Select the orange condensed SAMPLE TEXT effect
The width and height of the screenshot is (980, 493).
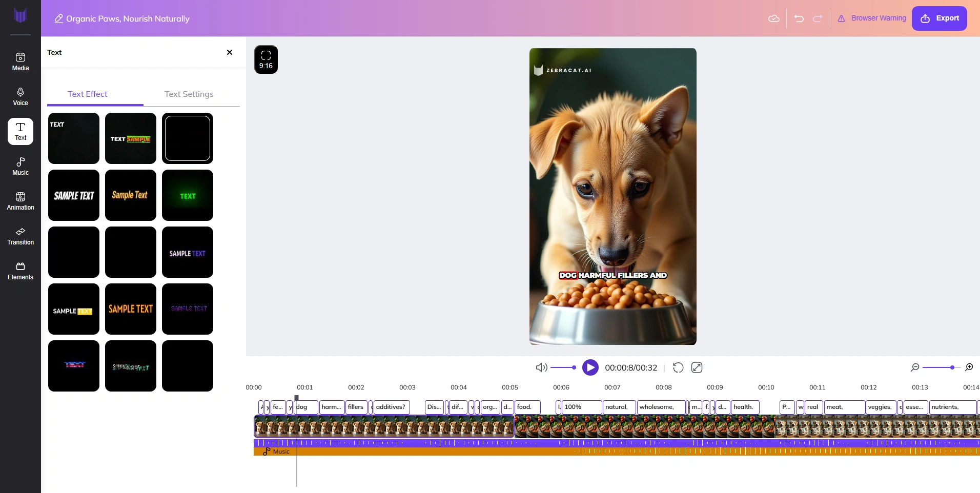pos(131,309)
